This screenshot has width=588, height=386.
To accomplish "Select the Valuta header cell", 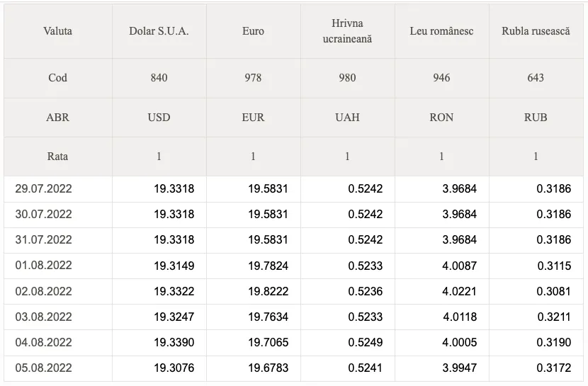I will point(58,31).
